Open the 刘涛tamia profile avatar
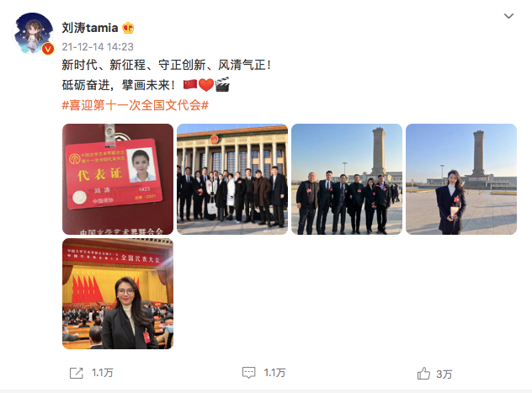Viewport: 532px width, 393px height. [33, 33]
